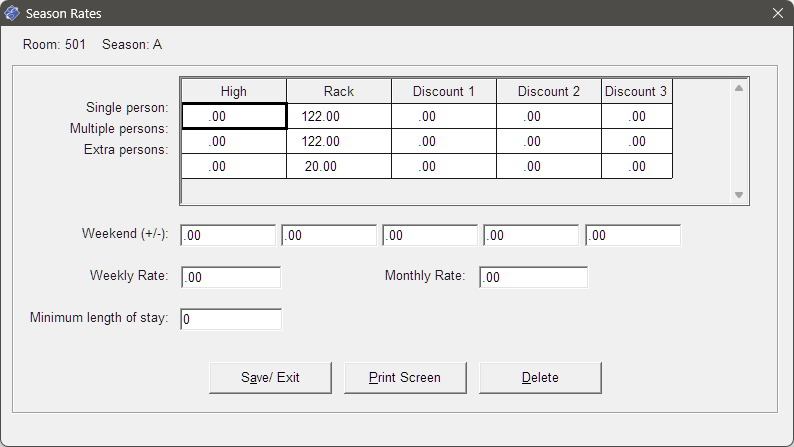794x447 pixels.
Task: Select the Single person Rack cell showing 122.00
Action: [339, 116]
